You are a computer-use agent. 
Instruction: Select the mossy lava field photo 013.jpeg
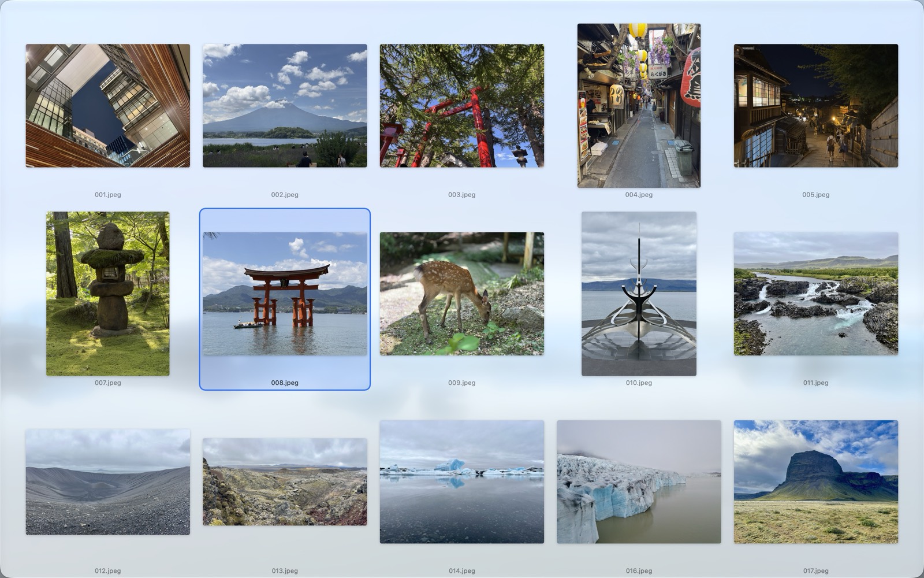coord(285,482)
